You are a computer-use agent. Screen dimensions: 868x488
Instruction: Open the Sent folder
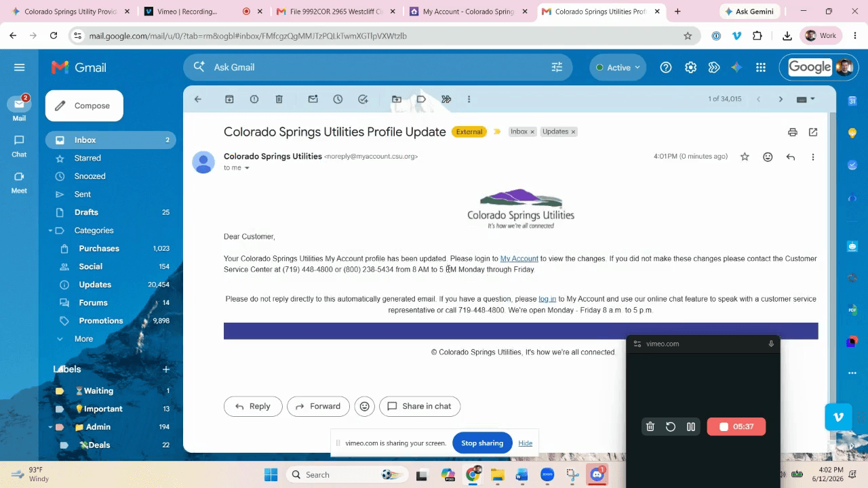pos(111,194)
